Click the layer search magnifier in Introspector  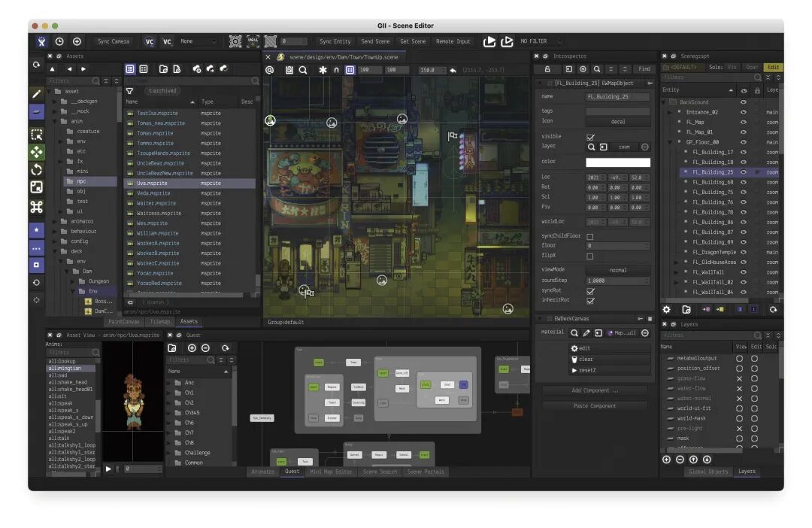pos(592,147)
